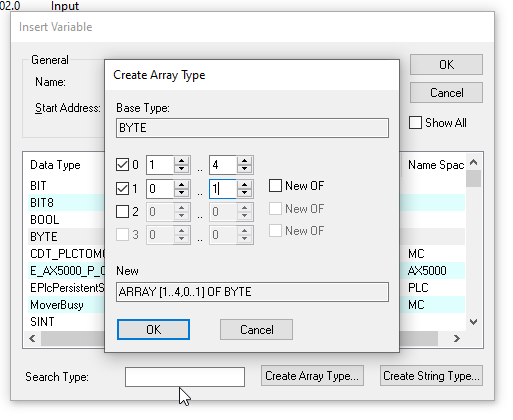Select EPlcPersistentS row in list
513x420 pixels.
click(x=67, y=288)
